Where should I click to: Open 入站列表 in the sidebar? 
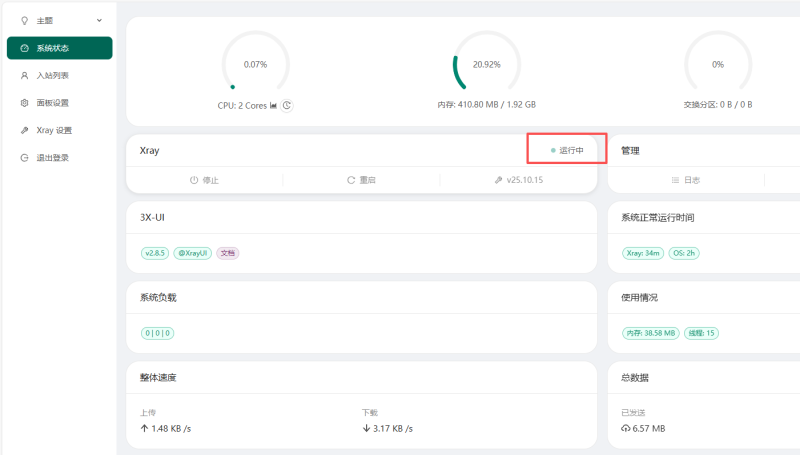click(60, 75)
